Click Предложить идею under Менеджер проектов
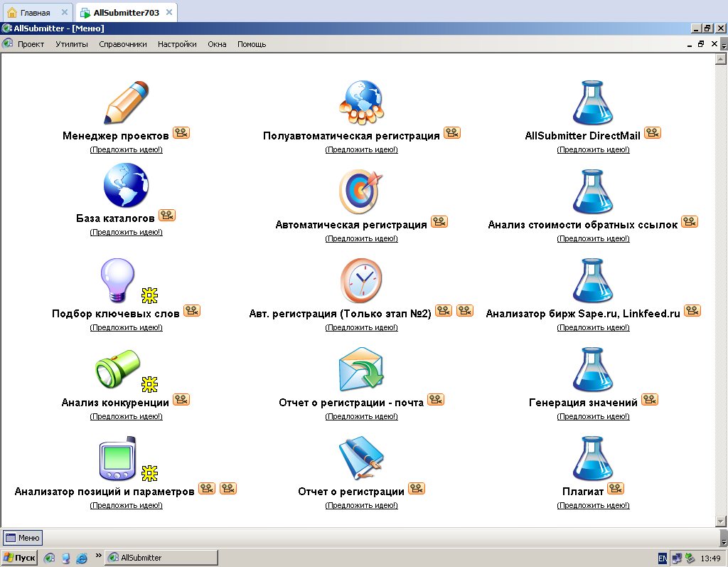This screenshot has height=567, width=728. coord(127,149)
